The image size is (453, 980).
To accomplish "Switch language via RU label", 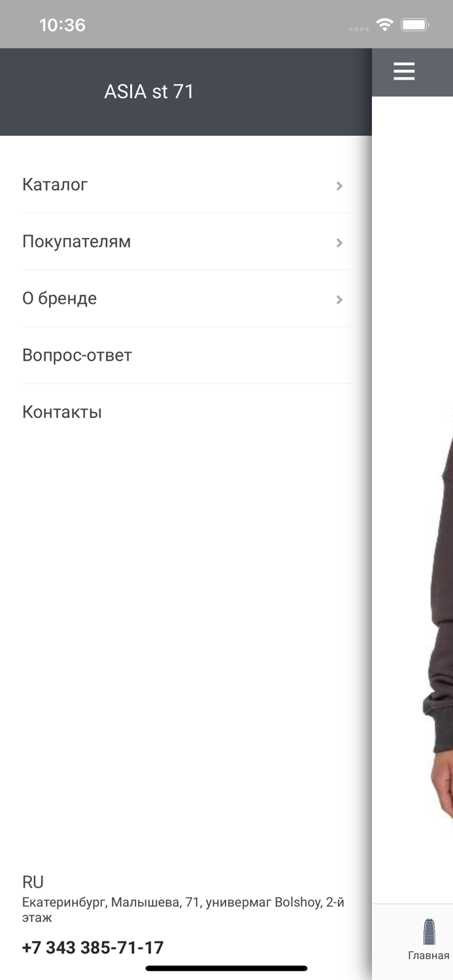I will 33,882.
